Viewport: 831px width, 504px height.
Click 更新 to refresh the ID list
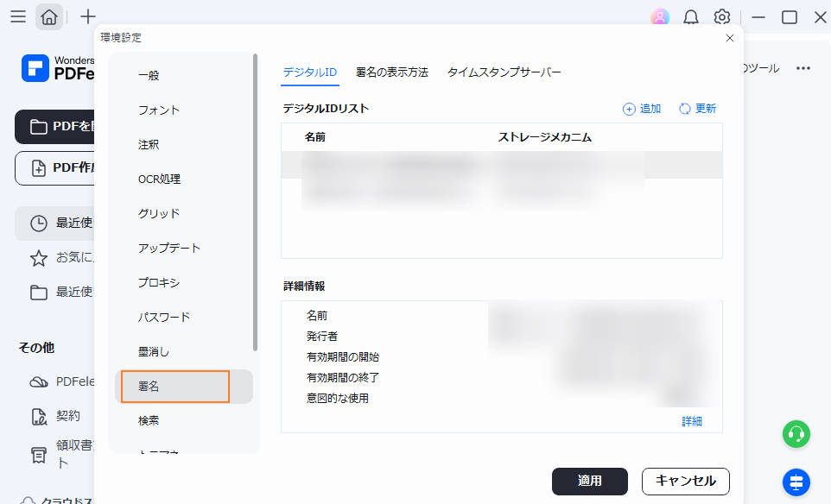698,109
